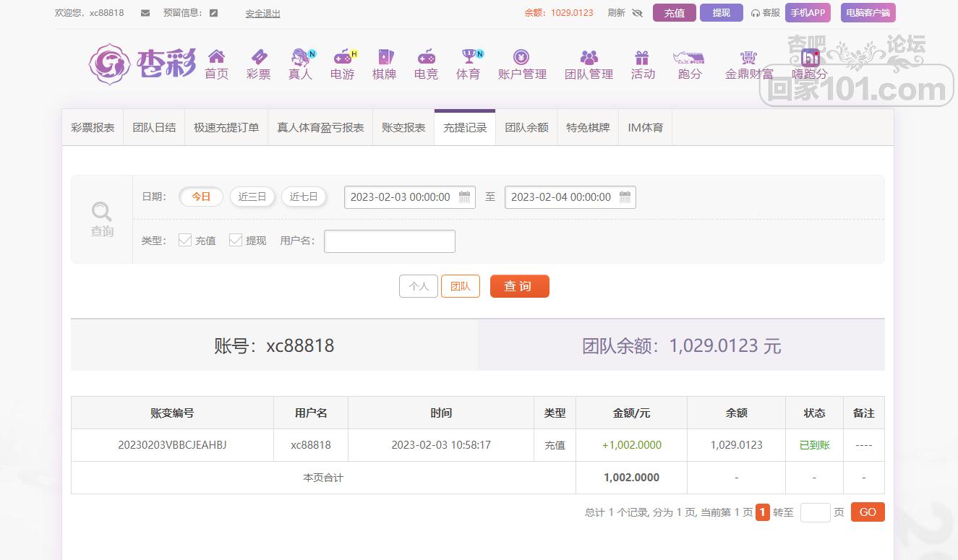Click the orange 查询 button
Image resolution: width=958 pixels, height=560 pixels.
(520, 286)
